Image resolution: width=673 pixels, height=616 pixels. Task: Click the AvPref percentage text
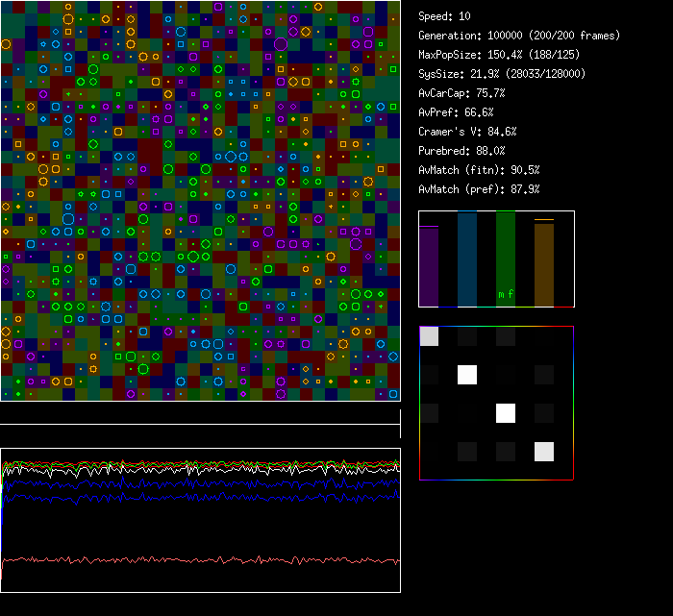456,112
